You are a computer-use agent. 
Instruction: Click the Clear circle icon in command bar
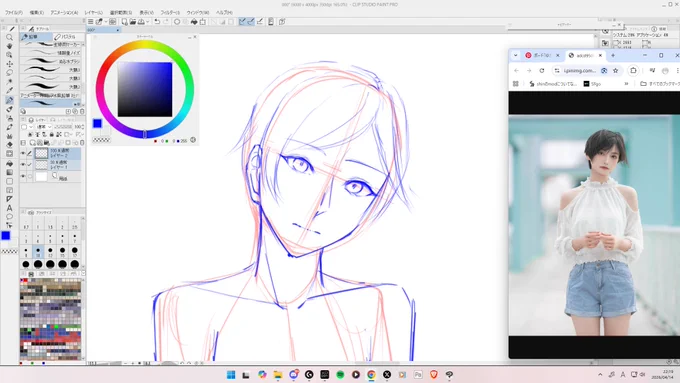click(177, 22)
